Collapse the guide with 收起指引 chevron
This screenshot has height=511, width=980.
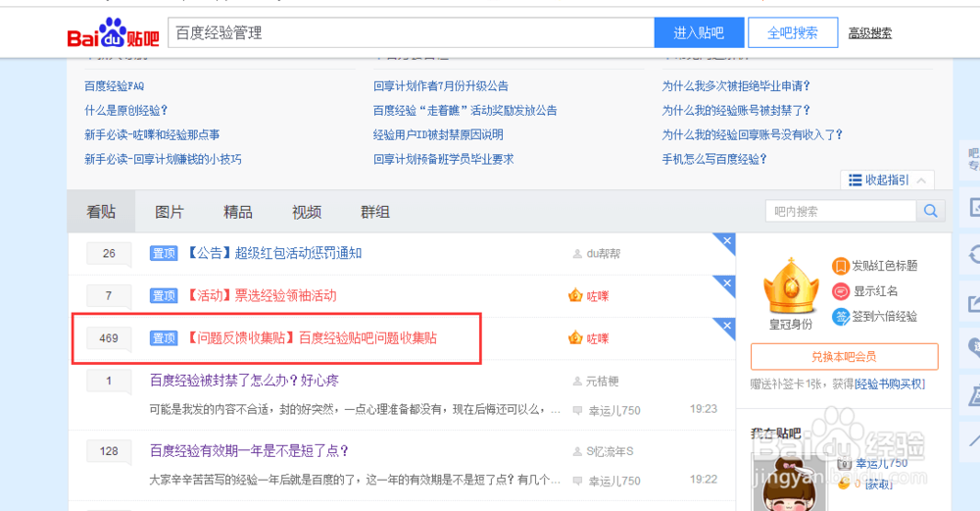click(921, 180)
